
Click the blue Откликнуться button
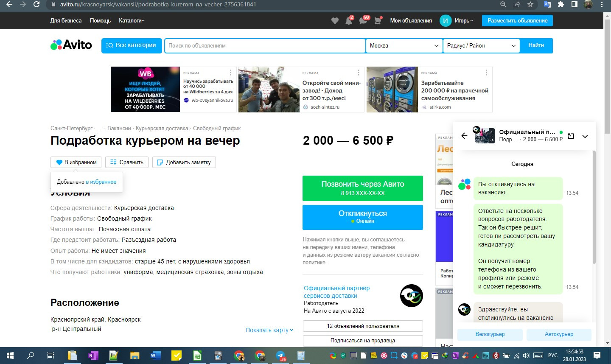click(363, 217)
